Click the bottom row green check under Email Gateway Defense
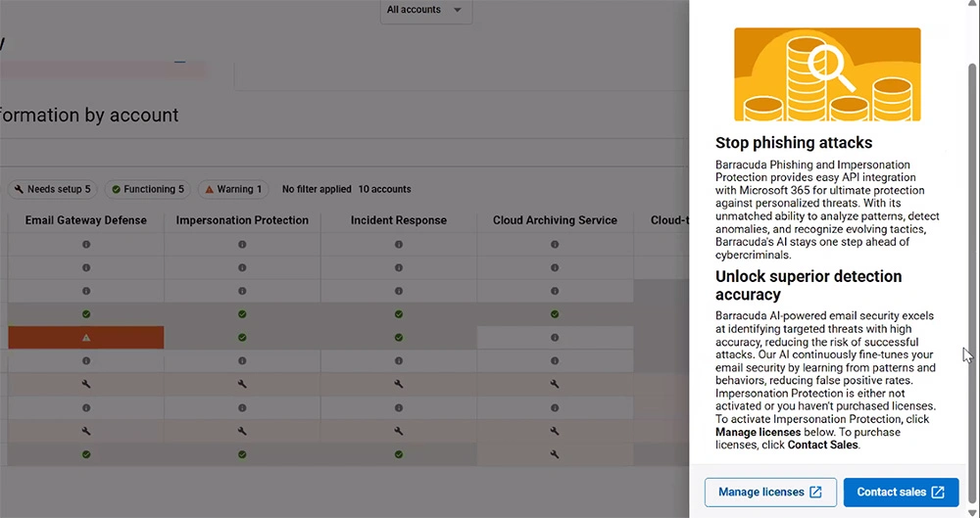This screenshot has width=980, height=518. (x=86, y=454)
